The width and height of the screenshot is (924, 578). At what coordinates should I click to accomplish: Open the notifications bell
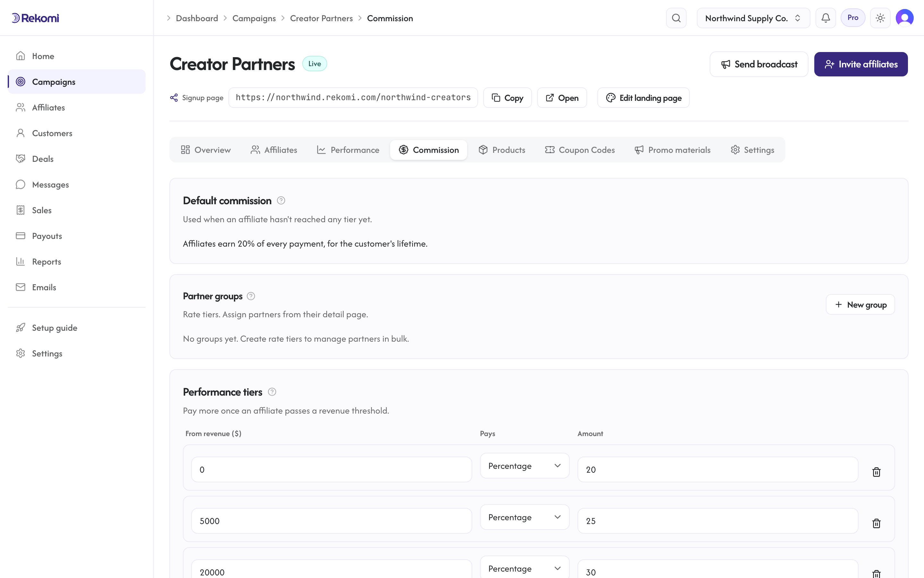click(826, 18)
